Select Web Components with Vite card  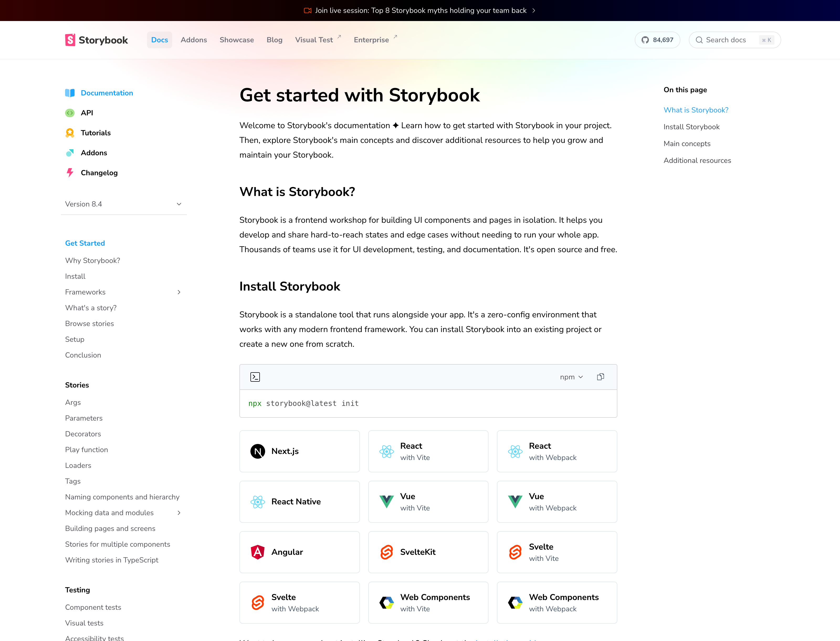tap(428, 602)
